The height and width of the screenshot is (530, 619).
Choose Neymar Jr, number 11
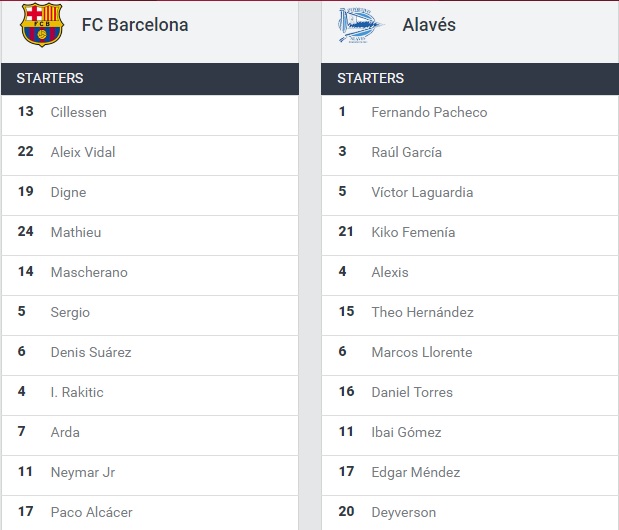(x=83, y=472)
